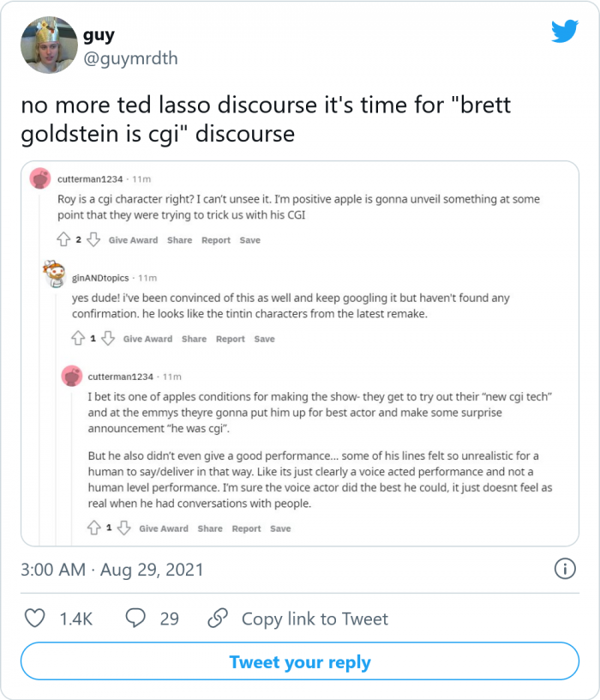Screen dimensions: 600x700
Task: Click the display name guy
Action: point(99,36)
